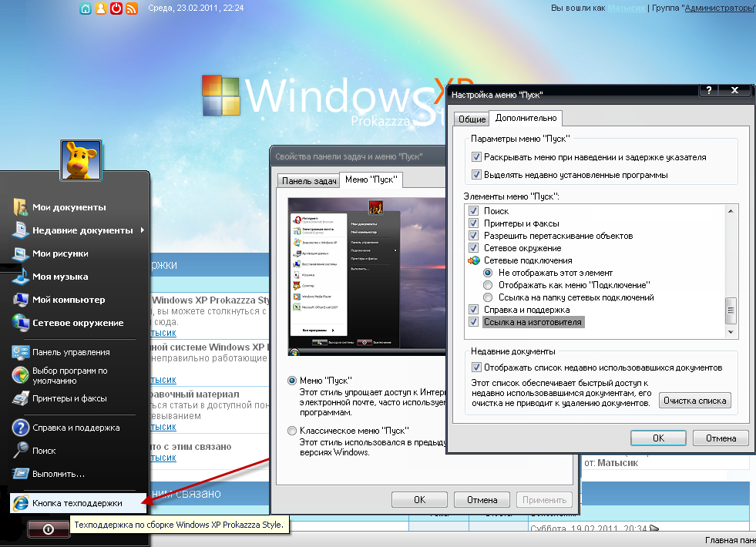Uncheck the Принтеры и факсы checkbox in list
This screenshot has height=547, width=756.
[473, 223]
